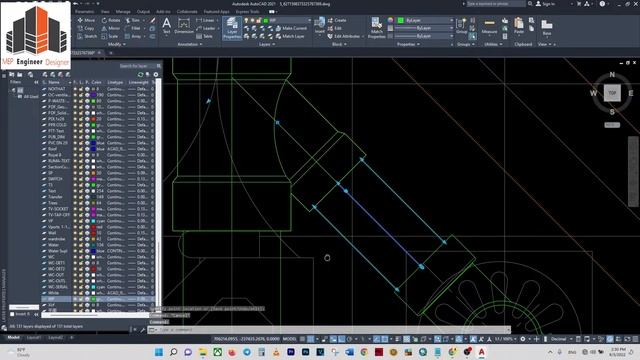Viewport: 640px width, 360px height.
Task: Click Edit Attributes button
Action: tap(344, 36)
